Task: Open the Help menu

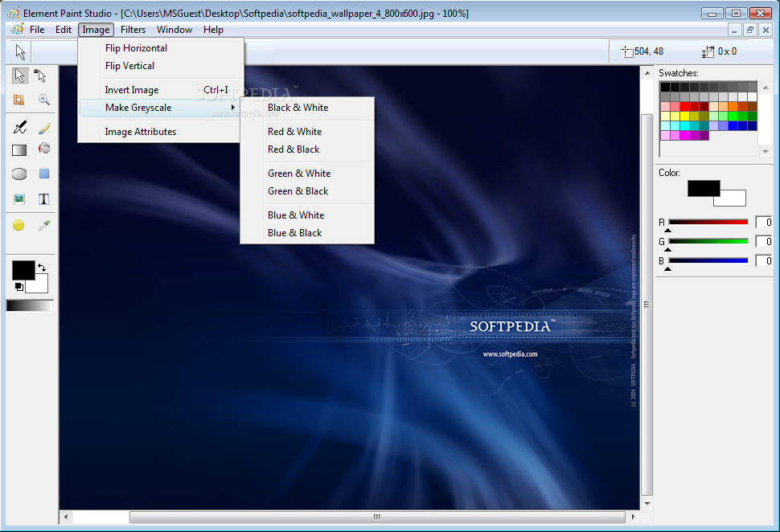Action: [x=213, y=30]
